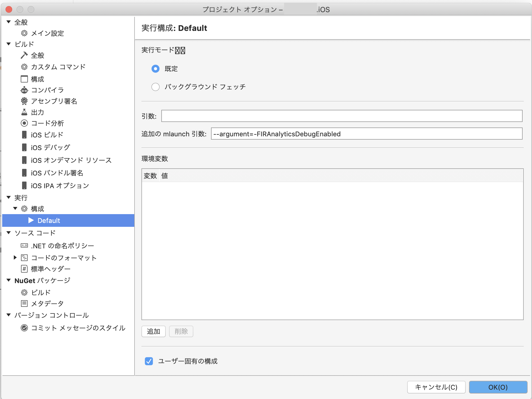Open the iOS バンドル署名 icon
The image size is (532, 399).
[x=24, y=173]
